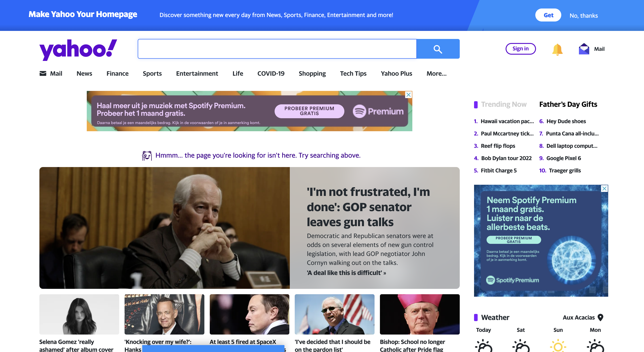Open trending item Paul Mccartney tick...
Screen dimensions: 644x352
(507, 133)
